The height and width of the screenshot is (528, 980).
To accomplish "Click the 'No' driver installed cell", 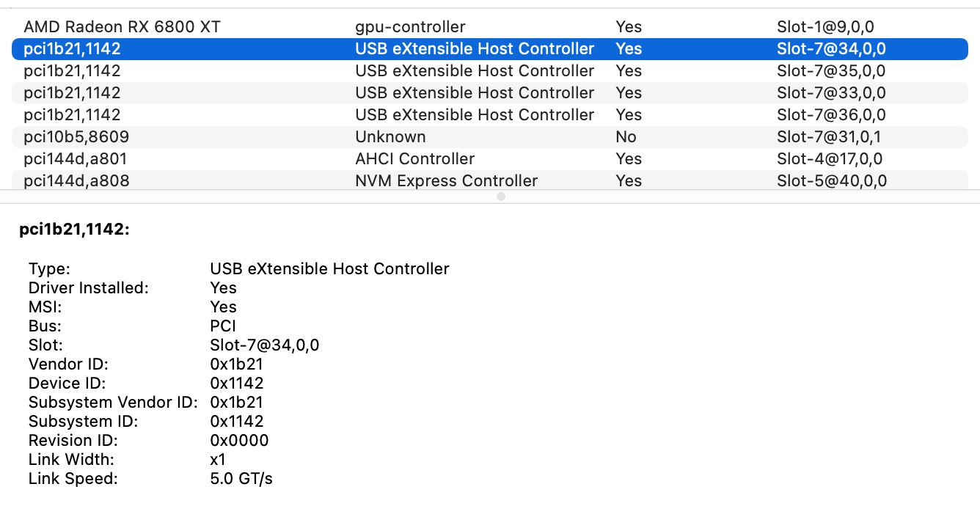I will [626, 137].
